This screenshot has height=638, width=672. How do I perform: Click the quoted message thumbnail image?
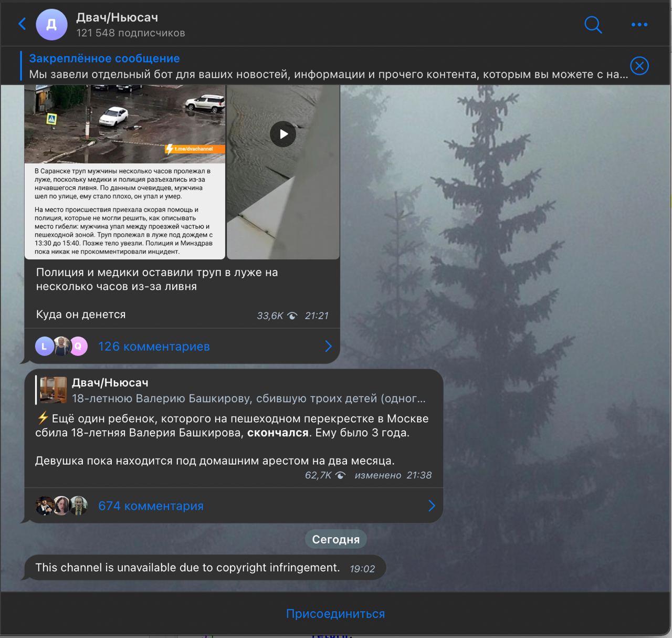[54, 390]
